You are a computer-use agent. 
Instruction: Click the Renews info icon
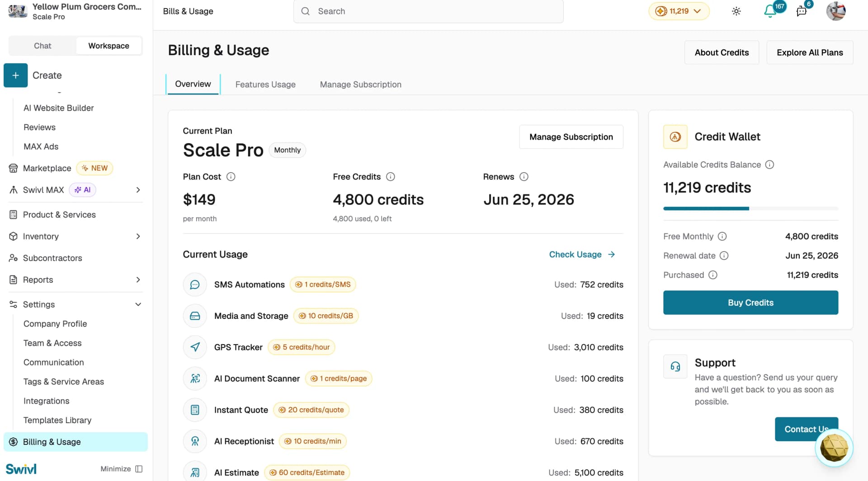pyautogui.click(x=524, y=177)
